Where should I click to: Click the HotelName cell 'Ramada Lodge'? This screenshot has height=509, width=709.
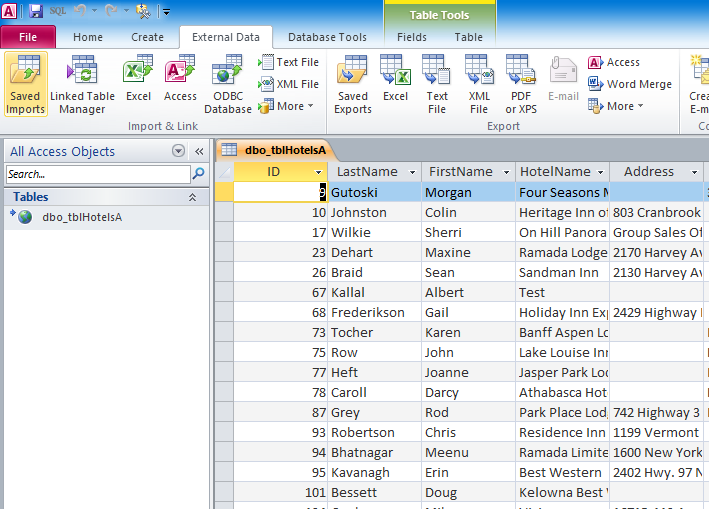coord(562,253)
